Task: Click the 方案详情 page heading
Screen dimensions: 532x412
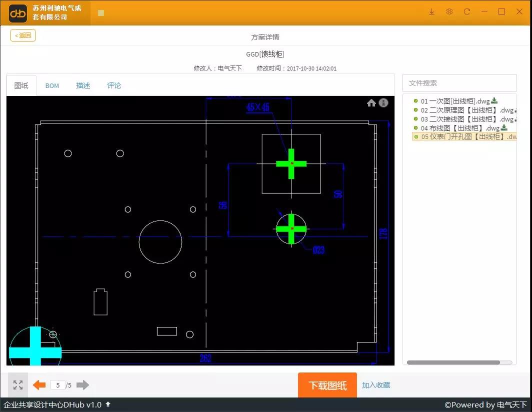Action: pyautogui.click(x=265, y=37)
